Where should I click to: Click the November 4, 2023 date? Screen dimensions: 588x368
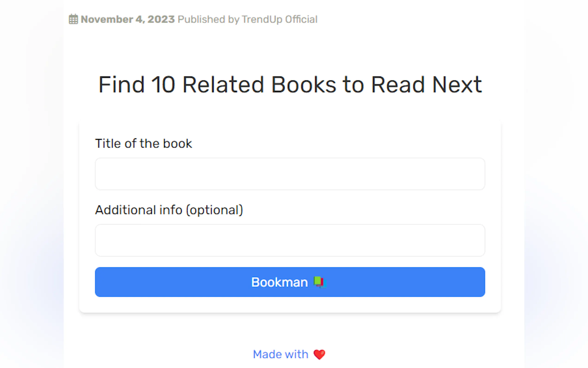(x=128, y=19)
